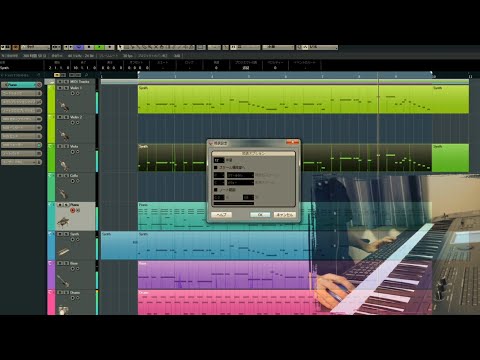This screenshot has height=360, width=480.
Task: Open the first root note dropdown in dialog
Action: [x=219, y=175]
